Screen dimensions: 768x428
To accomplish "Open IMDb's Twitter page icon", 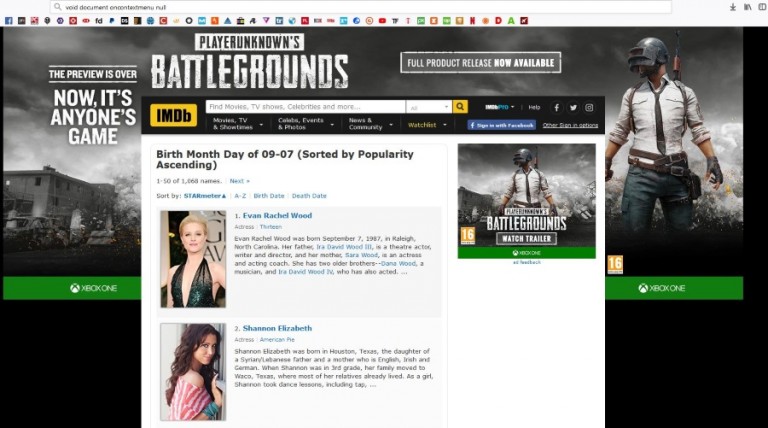I will coord(573,107).
